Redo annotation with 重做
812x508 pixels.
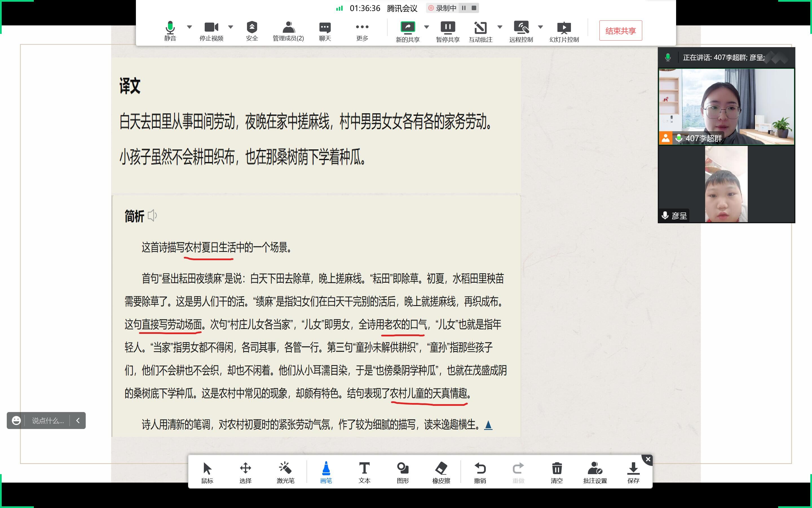tap(518, 472)
